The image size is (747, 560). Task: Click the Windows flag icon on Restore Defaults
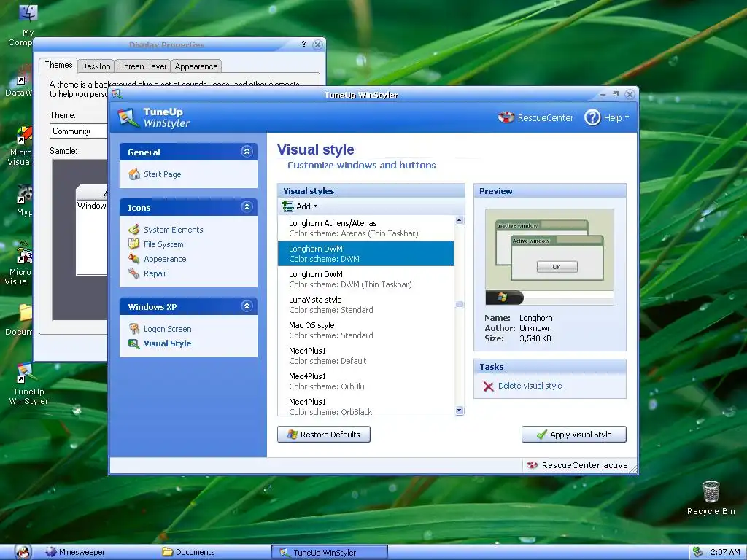click(292, 435)
